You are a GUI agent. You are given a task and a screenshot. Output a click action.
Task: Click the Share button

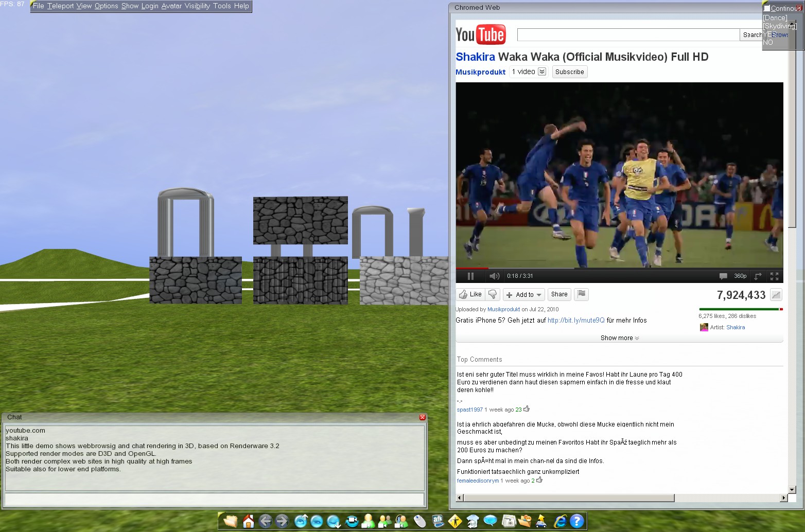[559, 294]
